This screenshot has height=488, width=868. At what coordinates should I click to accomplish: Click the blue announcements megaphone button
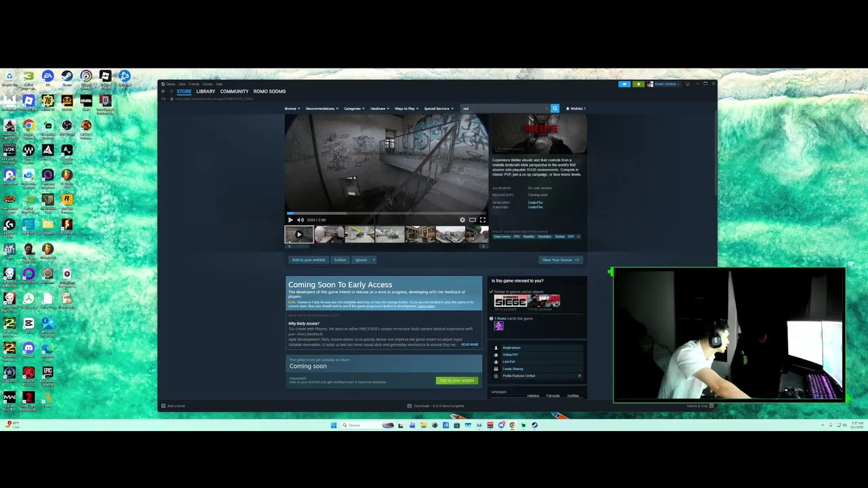(x=625, y=84)
